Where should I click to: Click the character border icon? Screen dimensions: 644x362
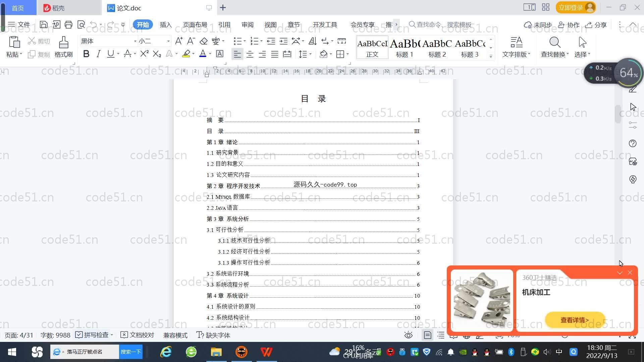click(220, 54)
